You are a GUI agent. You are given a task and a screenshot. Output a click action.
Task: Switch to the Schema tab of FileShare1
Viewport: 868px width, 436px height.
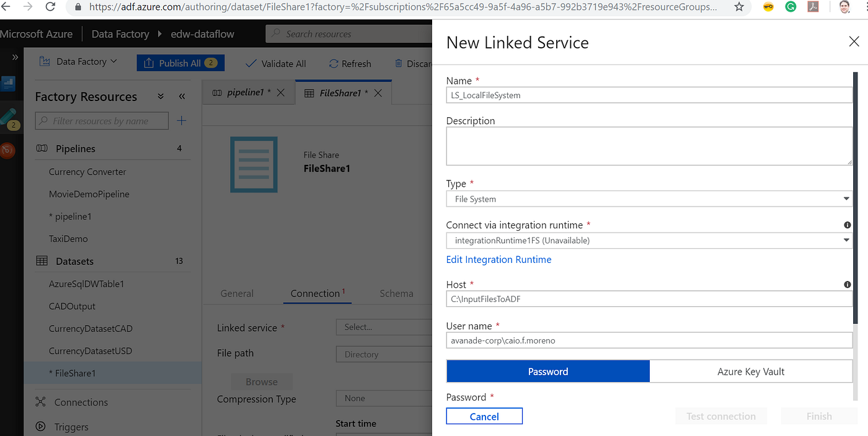(x=396, y=293)
